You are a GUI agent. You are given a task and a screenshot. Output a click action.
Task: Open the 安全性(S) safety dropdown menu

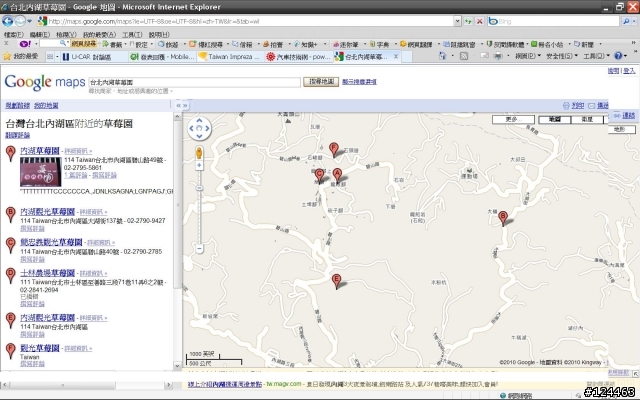tap(562, 56)
